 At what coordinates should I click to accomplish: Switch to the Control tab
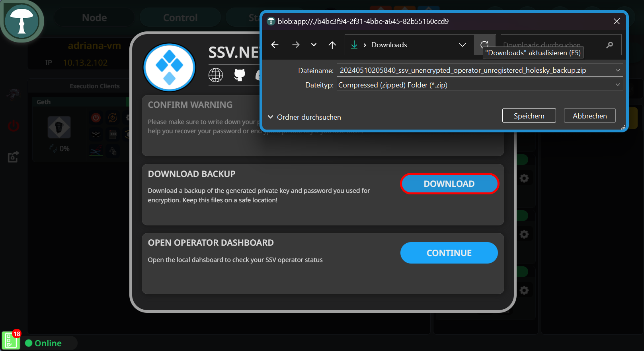180,17
